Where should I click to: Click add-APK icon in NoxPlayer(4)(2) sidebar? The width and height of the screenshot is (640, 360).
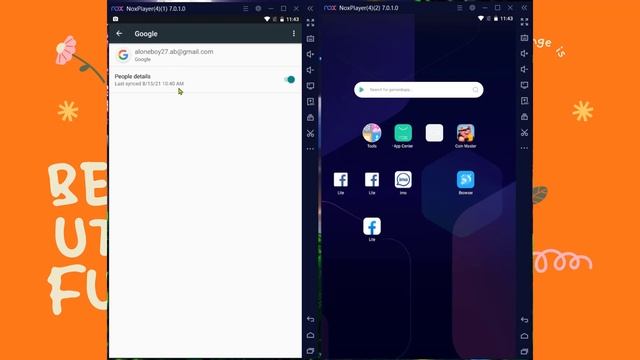click(x=524, y=101)
